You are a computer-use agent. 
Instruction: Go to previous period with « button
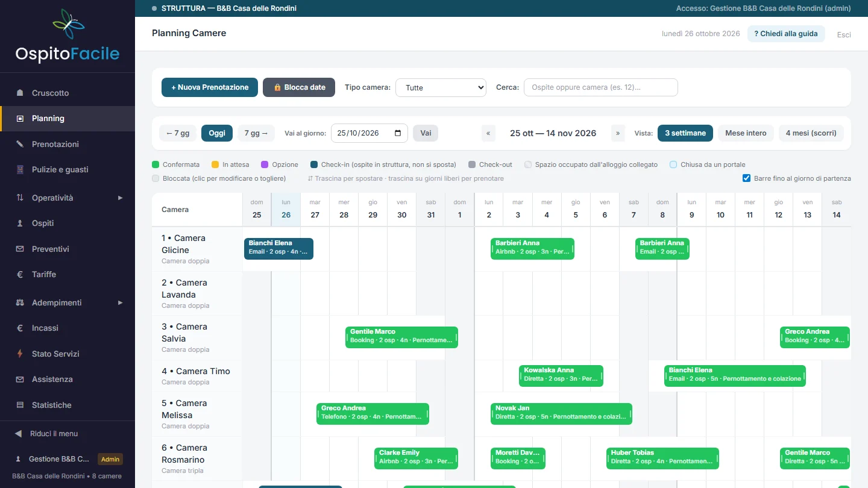tap(488, 133)
